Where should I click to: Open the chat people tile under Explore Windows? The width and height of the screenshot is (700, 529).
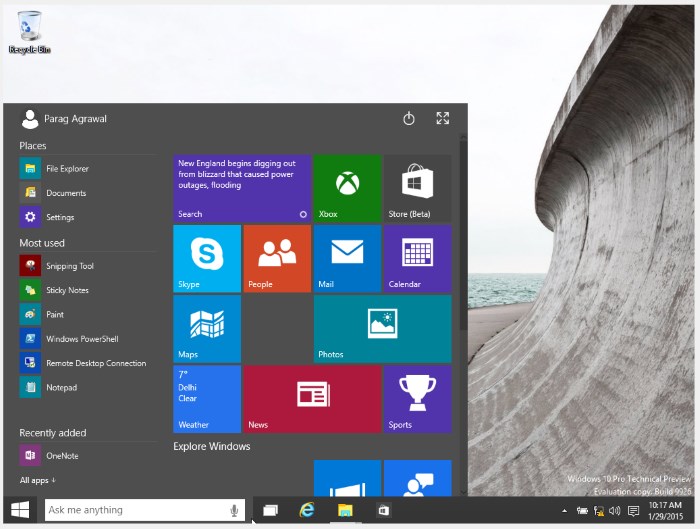pyautogui.click(x=417, y=478)
